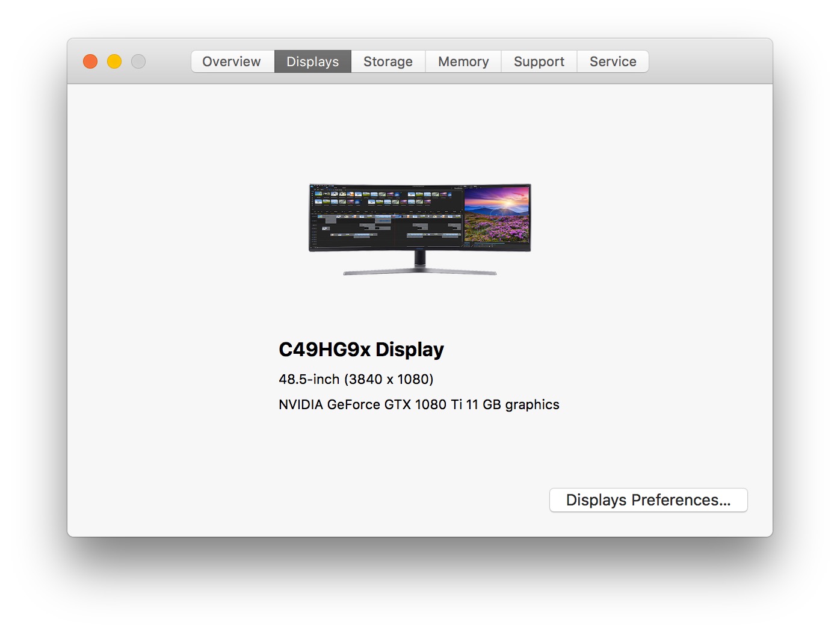Screen dimensions: 840x633
Task: Open the Support tab
Action: 539,61
